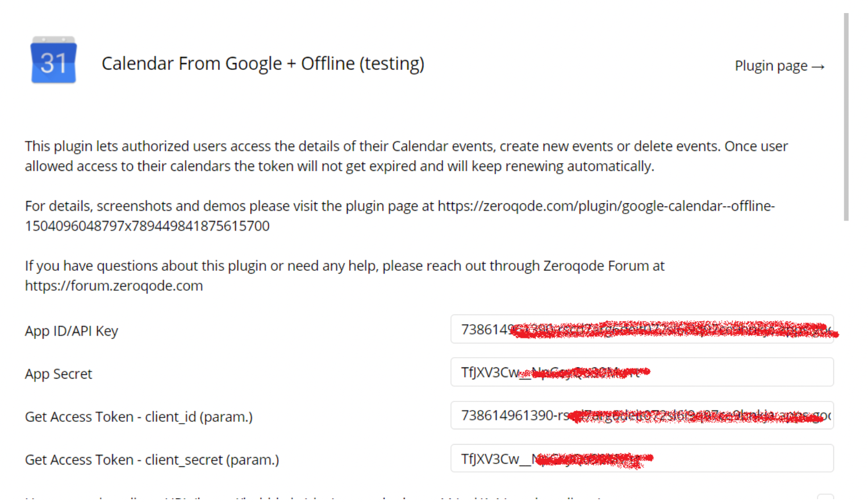The image size is (868, 502).
Task: Focus the App ID/API Key input field
Action: pos(642,329)
